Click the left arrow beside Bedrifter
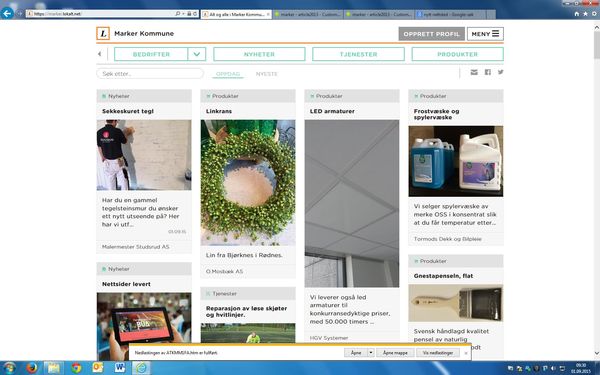Viewport: 600px width, 375px height. coord(99,54)
